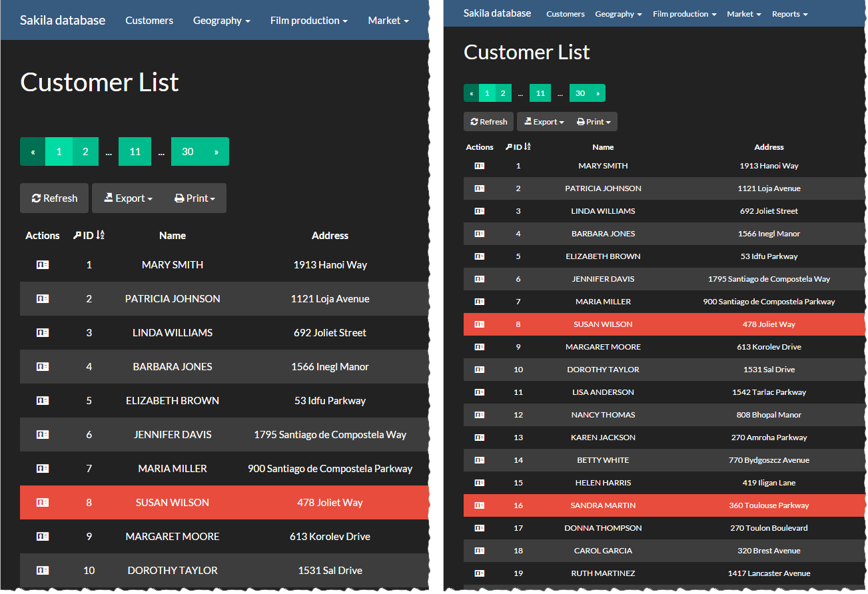Open the Reports menu
Screen dimensions: 868x594
click(x=789, y=13)
